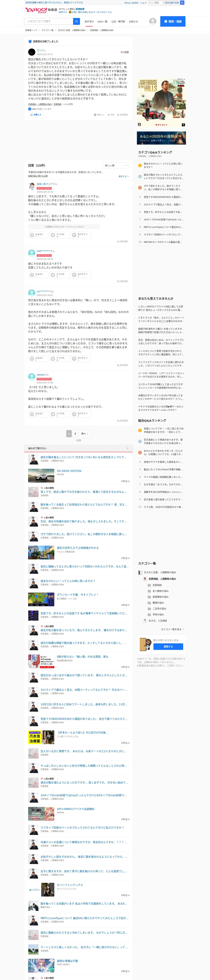Open the grey user avatar icon in the header
Image resolution: width=210 pixels, height=980 pixels.
(152, 21)
